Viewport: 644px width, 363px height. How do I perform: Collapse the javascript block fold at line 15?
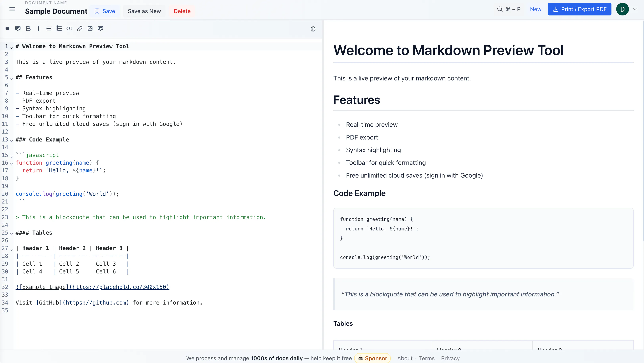coord(12,156)
